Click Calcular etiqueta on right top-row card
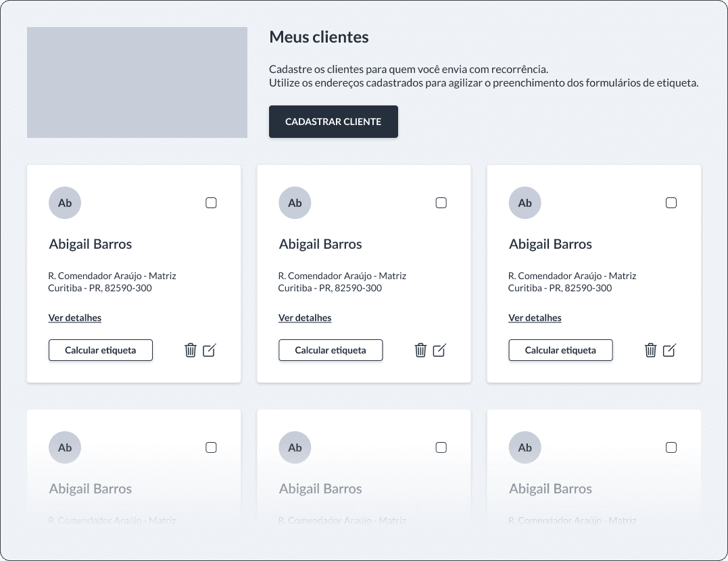This screenshot has height=561, width=728. click(560, 350)
